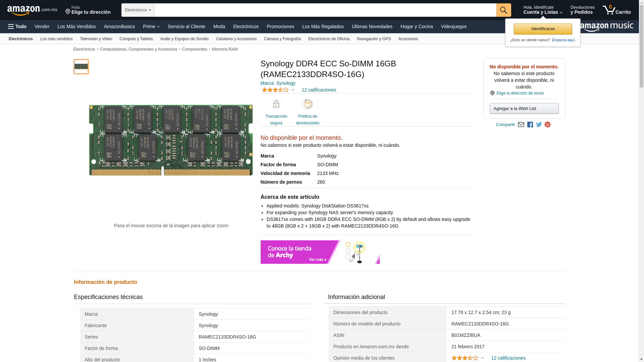Expand the star rating breakdown arrow
644x362 pixels.
tap(293, 90)
